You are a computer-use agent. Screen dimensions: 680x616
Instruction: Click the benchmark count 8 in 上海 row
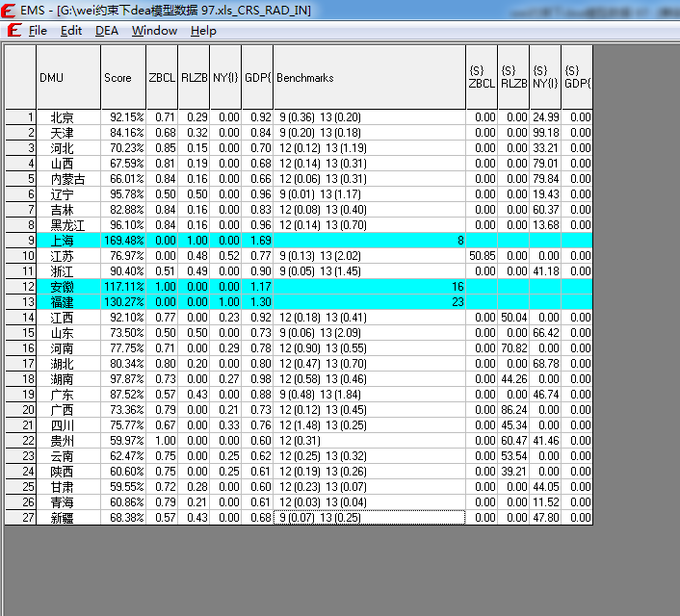point(460,241)
